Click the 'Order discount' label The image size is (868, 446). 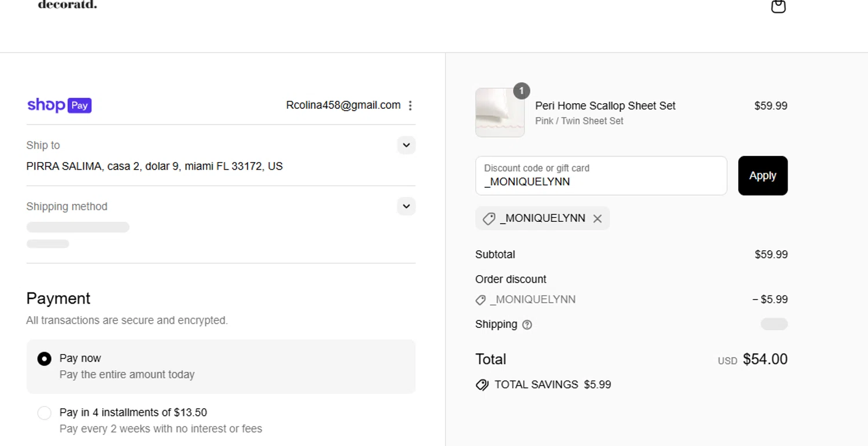pos(511,279)
